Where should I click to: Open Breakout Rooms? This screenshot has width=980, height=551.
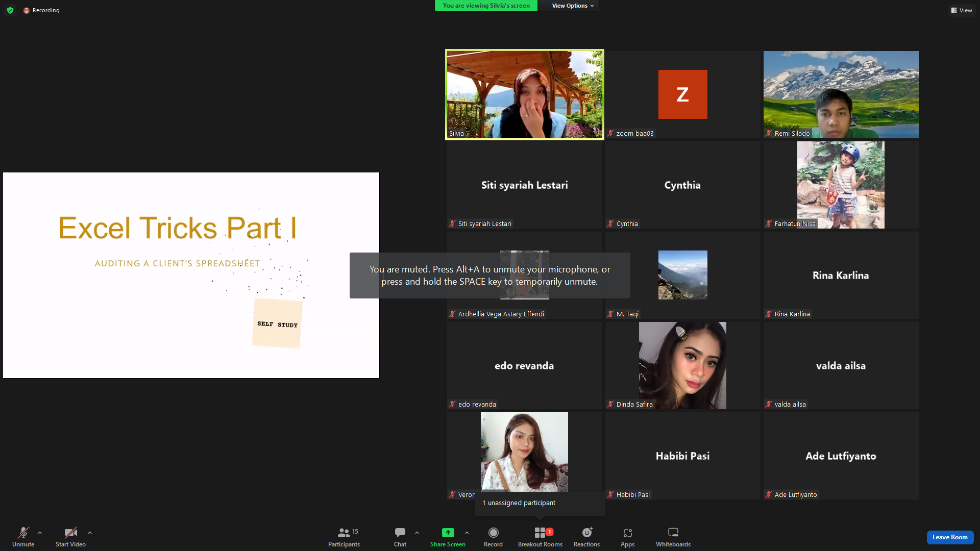[540, 537]
